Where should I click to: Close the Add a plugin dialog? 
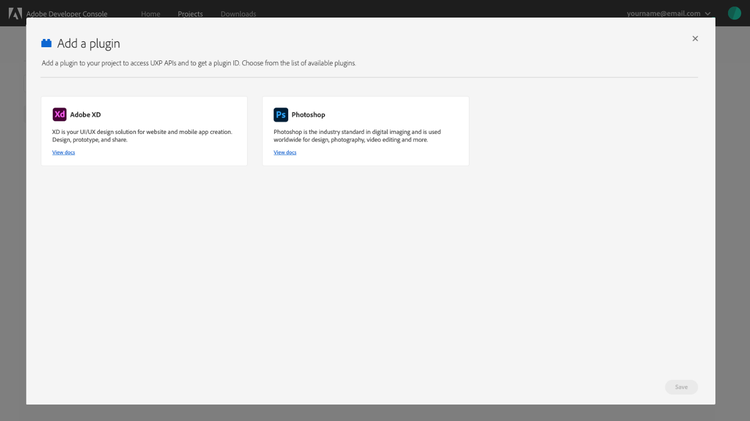coord(695,38)
